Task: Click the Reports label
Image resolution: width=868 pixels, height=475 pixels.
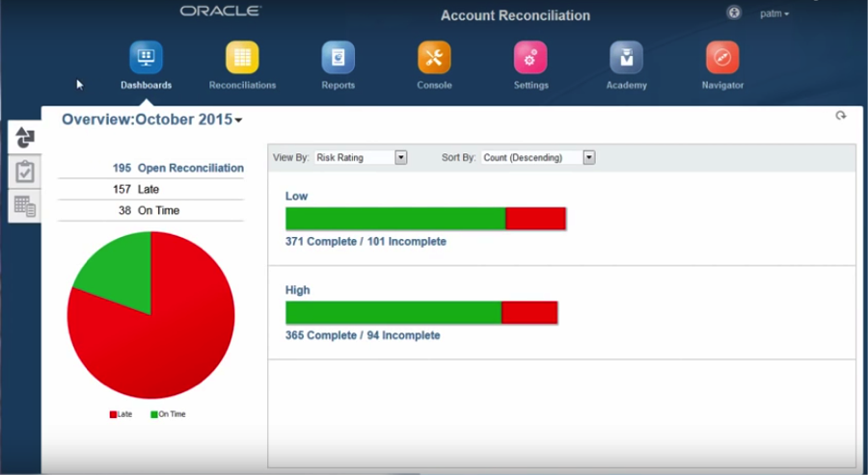Action: click(x=339, y=85)
